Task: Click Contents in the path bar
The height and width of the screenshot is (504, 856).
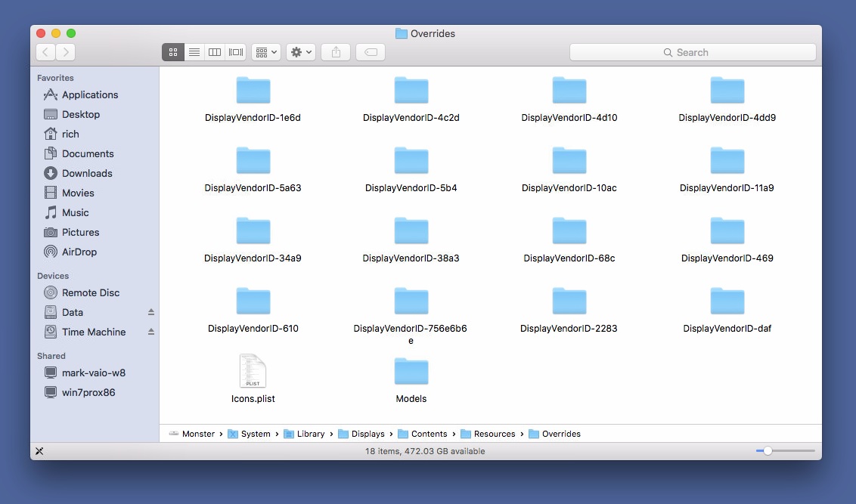Action: (x=423, y=434)
